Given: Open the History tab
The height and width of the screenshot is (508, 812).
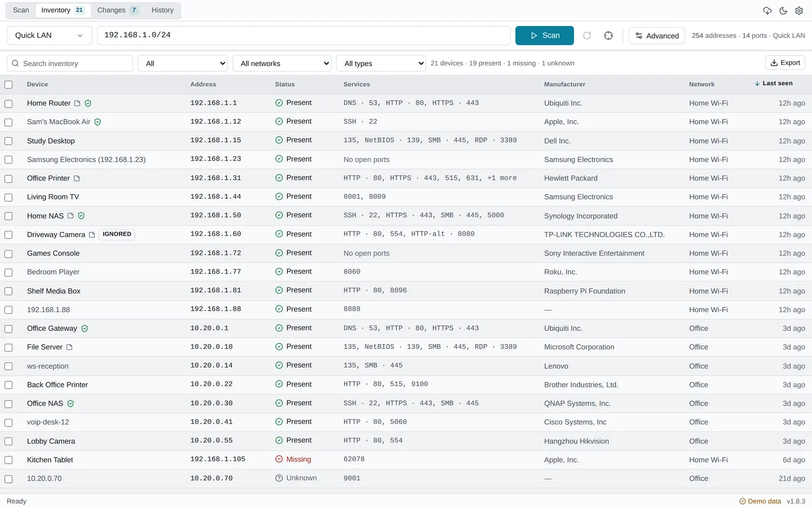Looking at the screenshot, I should coord(162,10).
